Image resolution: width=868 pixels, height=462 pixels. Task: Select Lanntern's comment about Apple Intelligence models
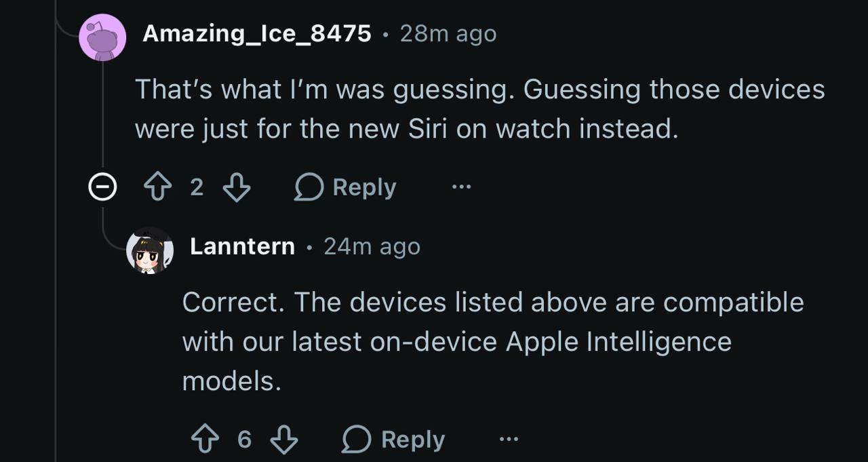pyautogui.click(x=493, y=341)
